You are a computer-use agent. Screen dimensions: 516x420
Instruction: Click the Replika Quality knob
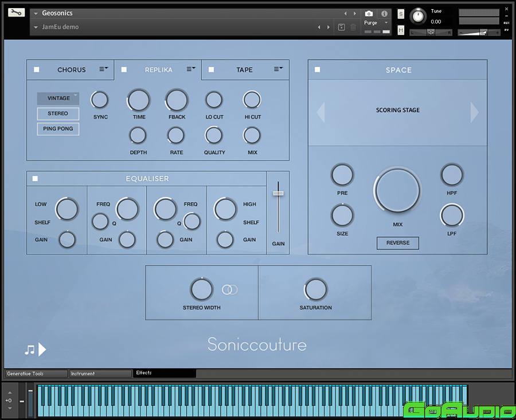(214, 135)
